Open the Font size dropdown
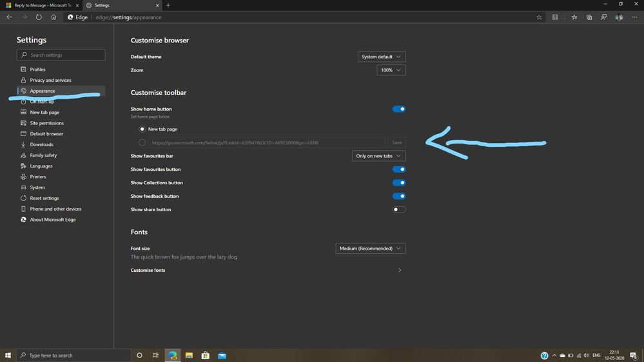 (371, 248)
